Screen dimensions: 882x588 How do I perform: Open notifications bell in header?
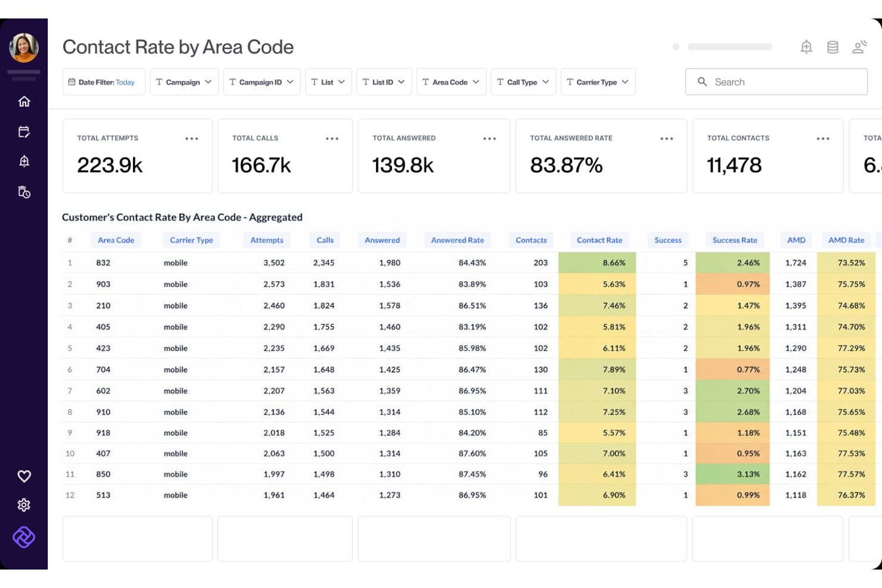click(806, 47)
